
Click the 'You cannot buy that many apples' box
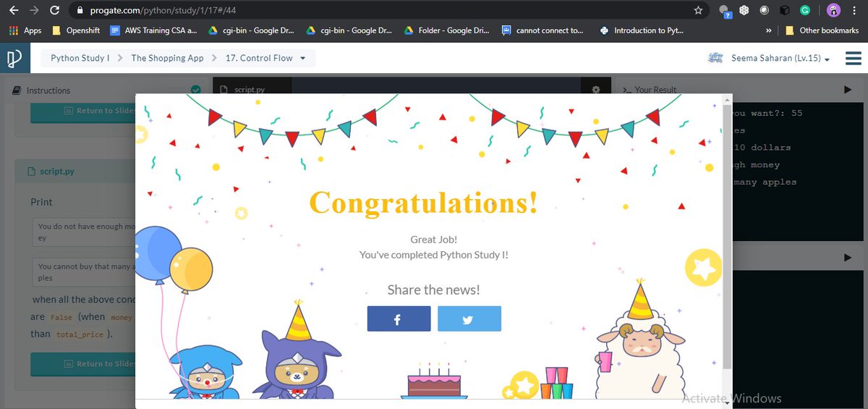click(84, 271)
